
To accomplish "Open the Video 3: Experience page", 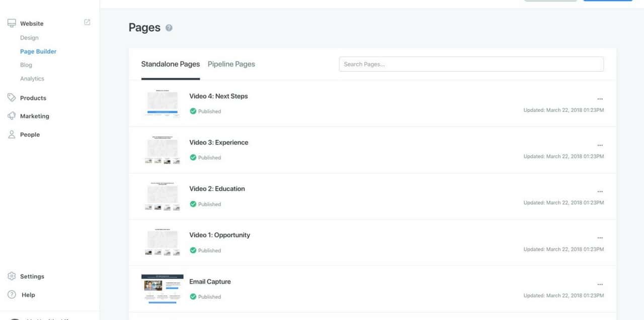I will click(219, 142).
